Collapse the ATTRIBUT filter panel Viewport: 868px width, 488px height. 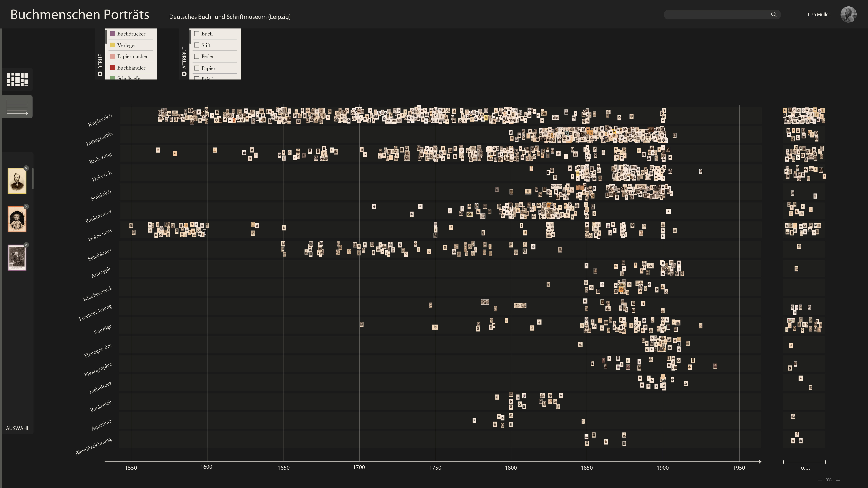(x=184, y=58)
